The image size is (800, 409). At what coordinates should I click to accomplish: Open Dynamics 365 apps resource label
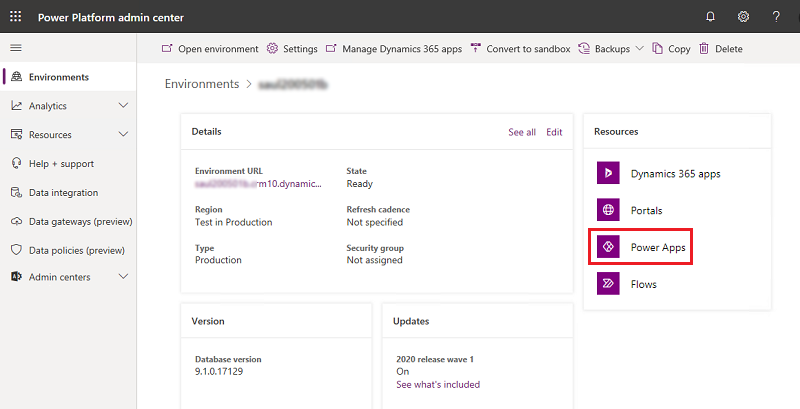[x=676, y=173]
